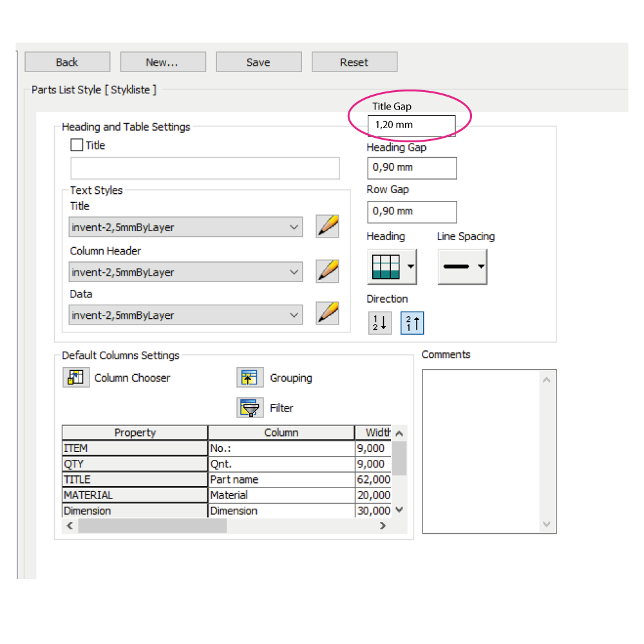The height and width of the screenshot is (644, 644).
Task: Reset the style settings
Action: (x=354, y=62)
